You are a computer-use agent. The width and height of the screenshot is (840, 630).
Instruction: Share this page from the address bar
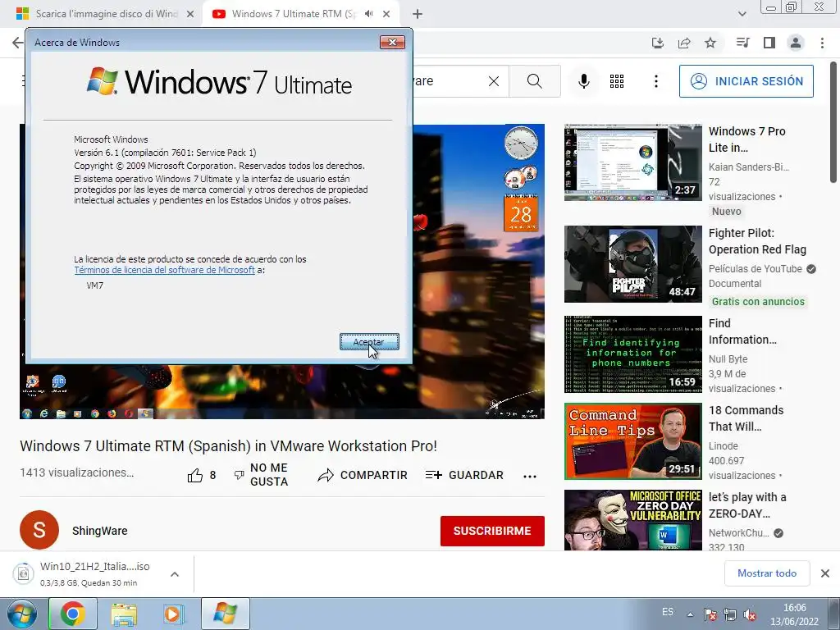684,43
